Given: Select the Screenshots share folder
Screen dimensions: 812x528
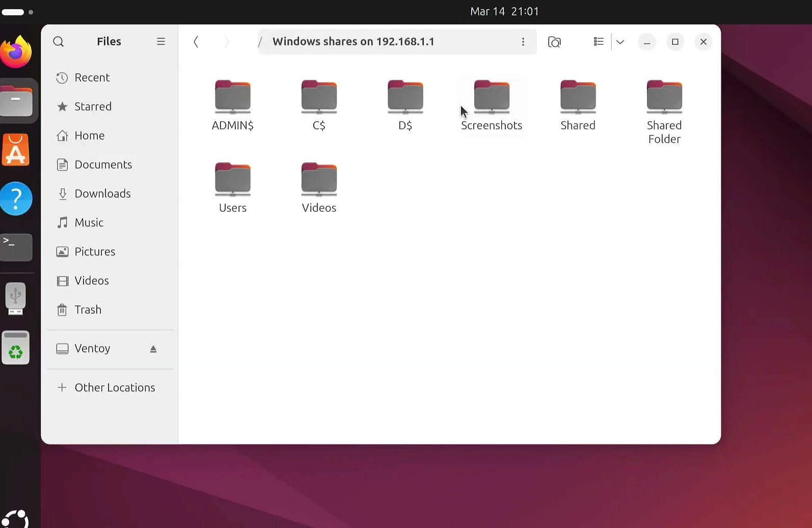Looking at the screenshot, I should [492, 105].
